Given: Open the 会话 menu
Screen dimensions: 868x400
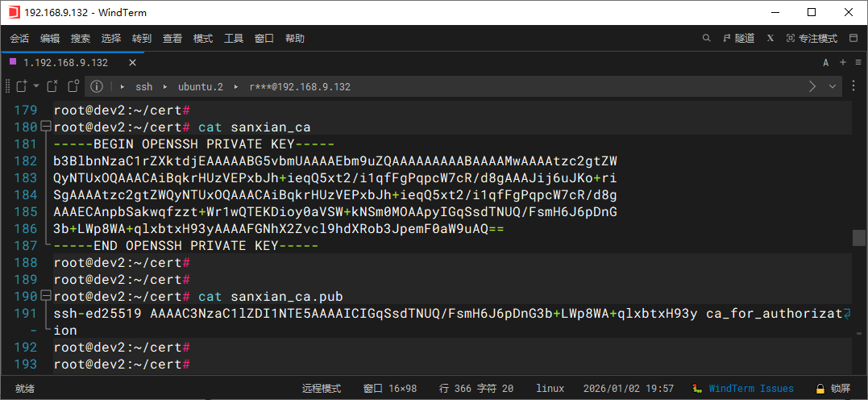Looking at the screenshot, I should [x=19, y=38].
